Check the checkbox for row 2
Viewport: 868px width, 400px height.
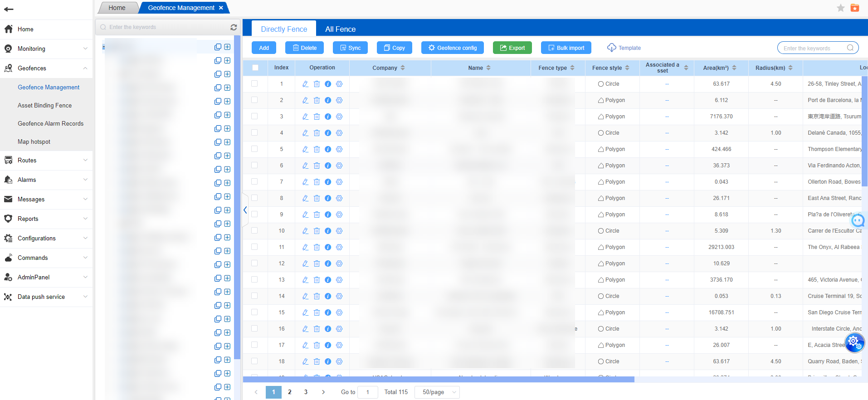pyautogui.click(x=254, y=100)
